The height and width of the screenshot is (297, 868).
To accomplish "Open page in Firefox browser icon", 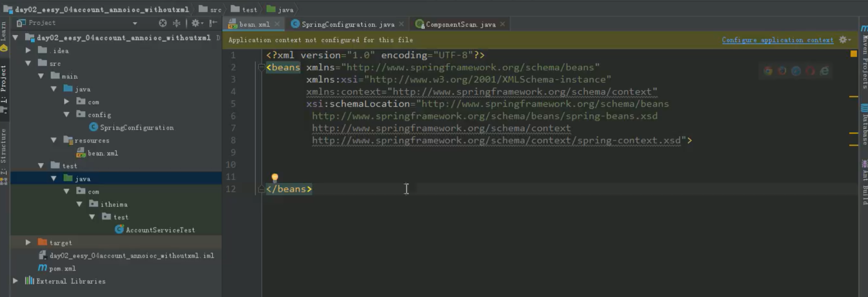I will (782, 71).
